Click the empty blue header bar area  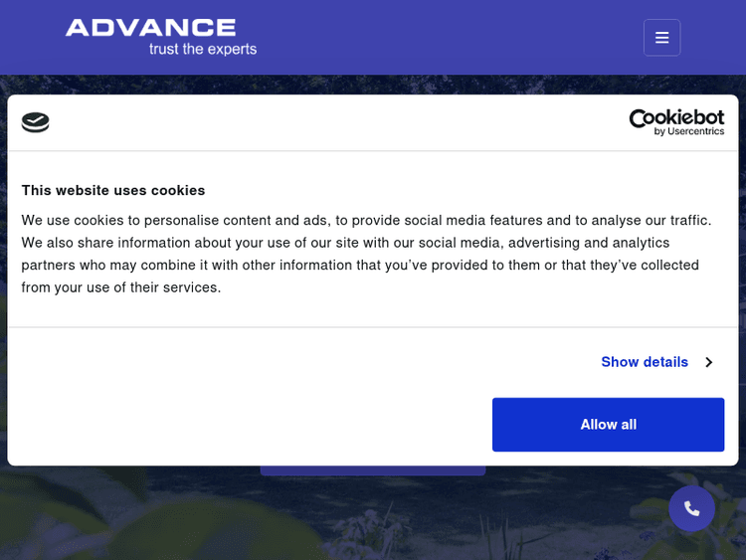coord(448,38)
